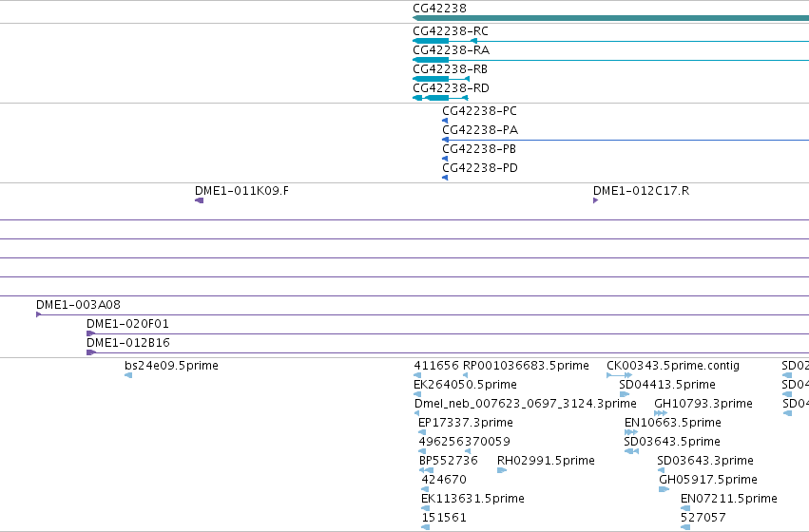Select the DME1-012C17.R feature label
809x532 pixels.
point(642,191)
